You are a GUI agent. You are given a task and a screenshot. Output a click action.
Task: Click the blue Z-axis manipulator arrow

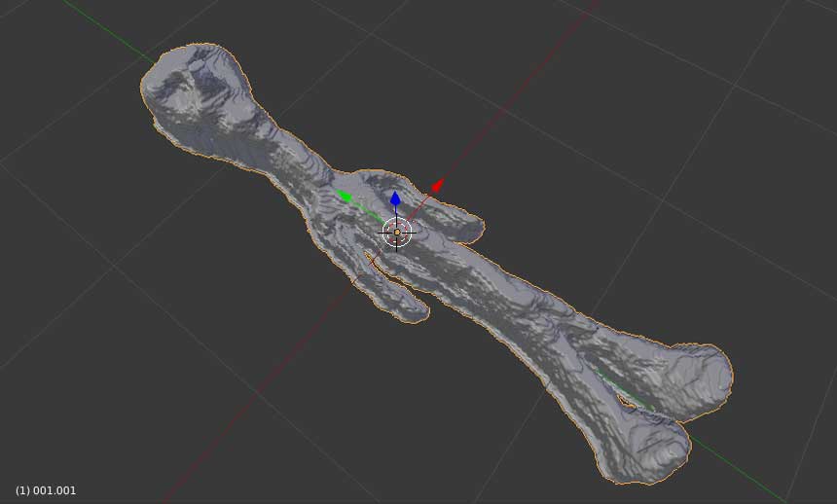click(x=395, y=198)
